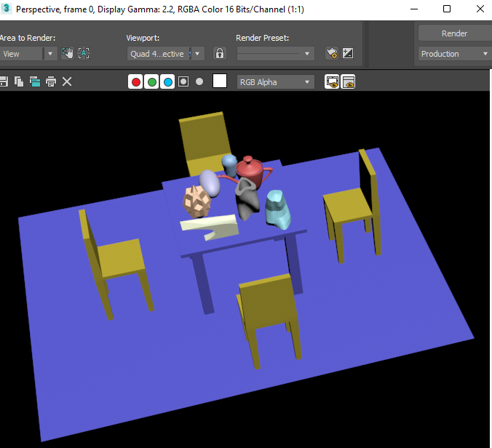Maximize the Rendered Frame Window
Image resolution: width=492 pixels, height=448 pixels.
click(447, 9)
